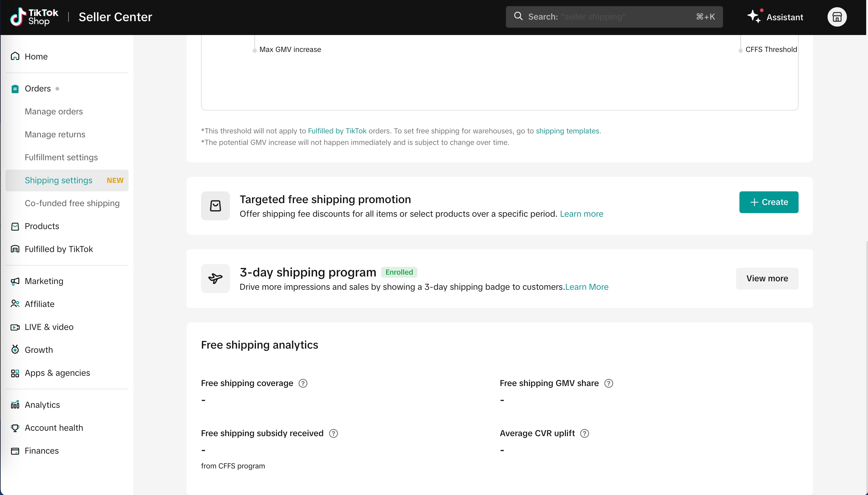868x495 pixels.
Task: Click help icon beside Free shipping coverage
Action: [x=303, y=384]
